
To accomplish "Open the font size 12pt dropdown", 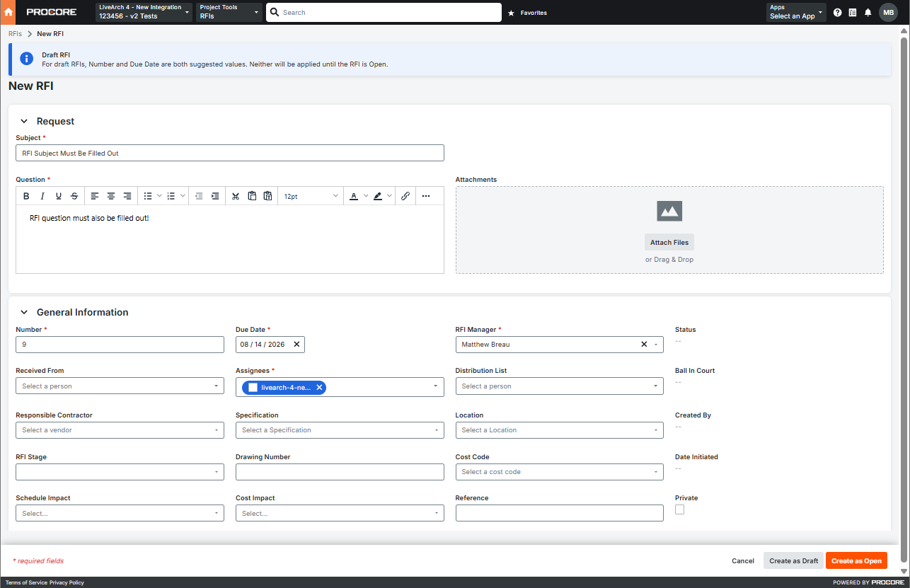I will [311, 196].
